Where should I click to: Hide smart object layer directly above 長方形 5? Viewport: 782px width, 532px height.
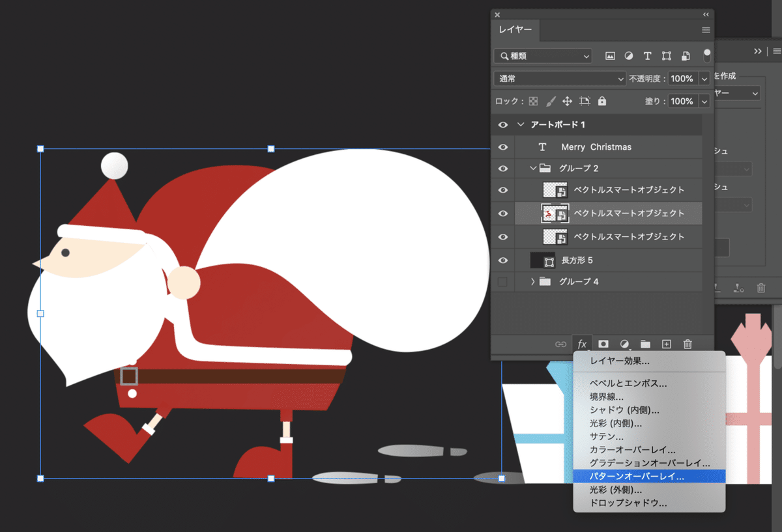502,236
